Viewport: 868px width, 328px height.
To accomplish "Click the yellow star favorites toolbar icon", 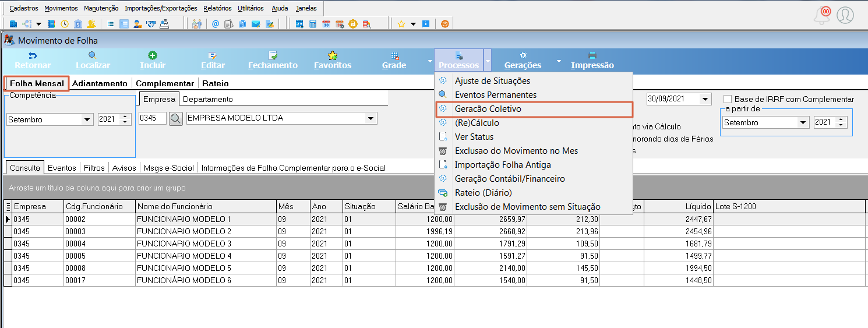I will 401,24.
